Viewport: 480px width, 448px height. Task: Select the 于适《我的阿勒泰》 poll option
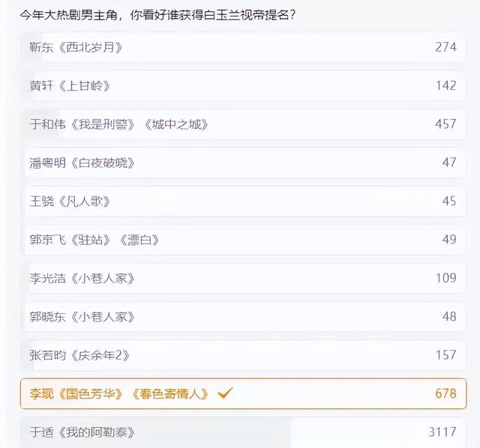pos(243,432)
